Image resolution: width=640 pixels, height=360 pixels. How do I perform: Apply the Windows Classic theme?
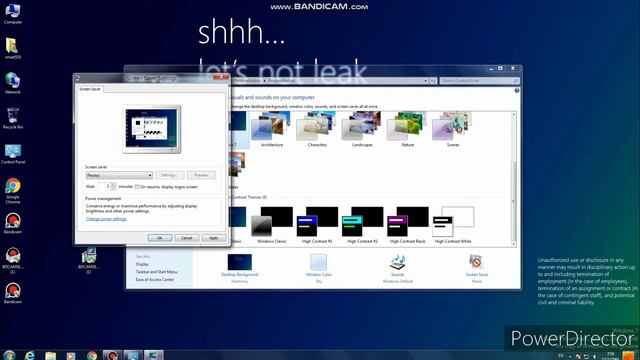click(x=271, y=225)
